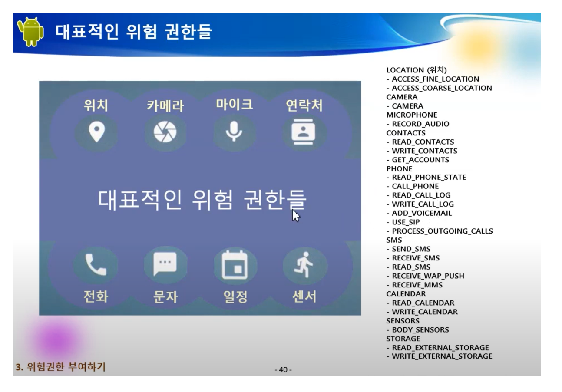Select the READ_CALL_LOG permission

421,195
